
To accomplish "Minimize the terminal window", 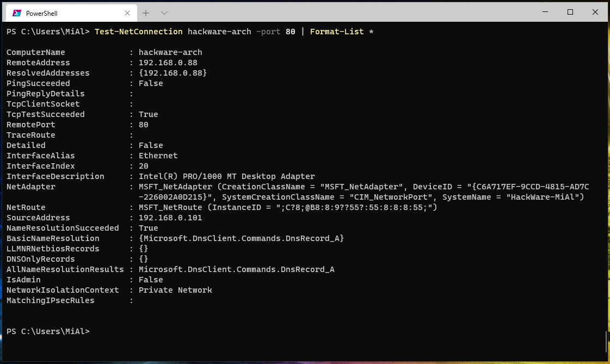I will pyautogui.click(x=546, y=11).
